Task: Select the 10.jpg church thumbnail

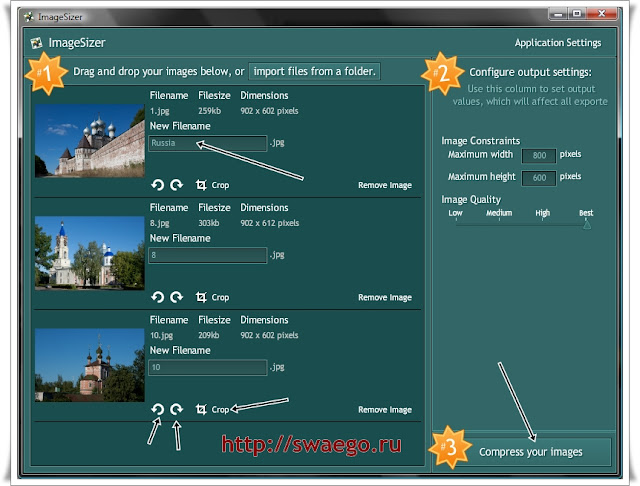Action: (x=90, y=365)
